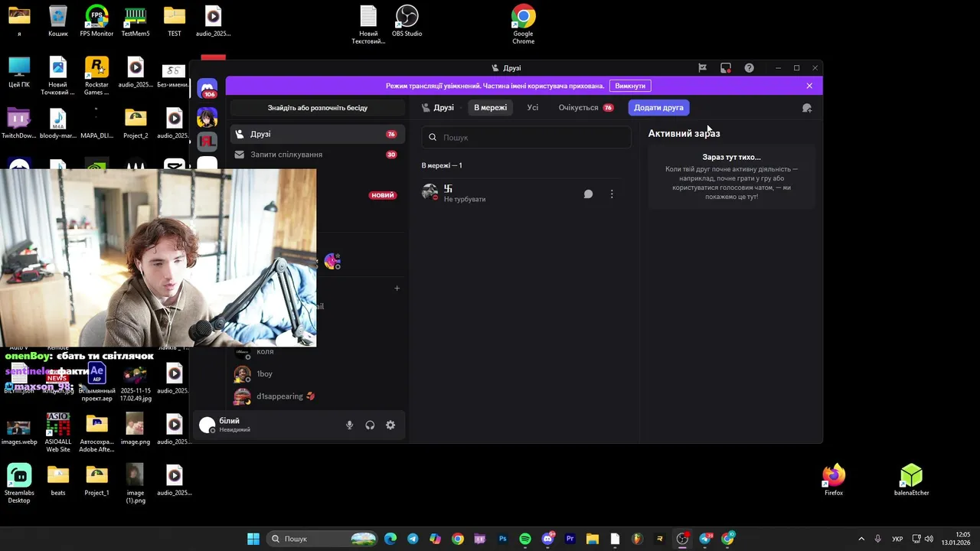Click the new group DM icon
The width and height of the screenshot is (980, 551).
point(806,108)
